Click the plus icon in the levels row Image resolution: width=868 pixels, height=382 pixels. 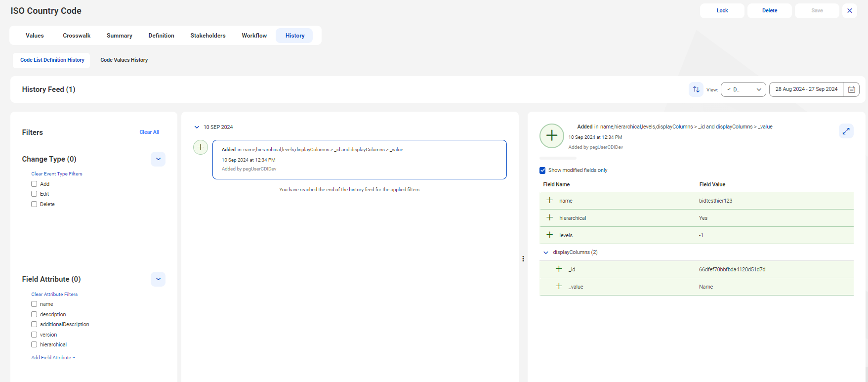tap(549, 235)
